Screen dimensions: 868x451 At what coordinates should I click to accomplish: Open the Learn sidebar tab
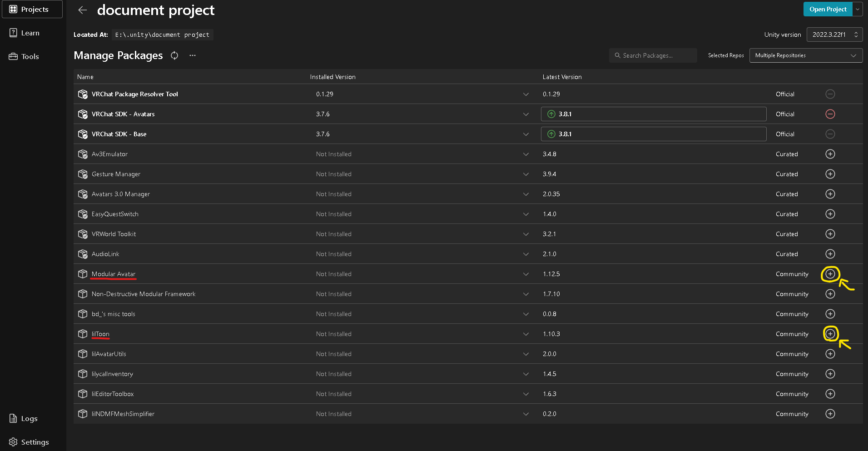pyautogui.click(x=32, y=33)
